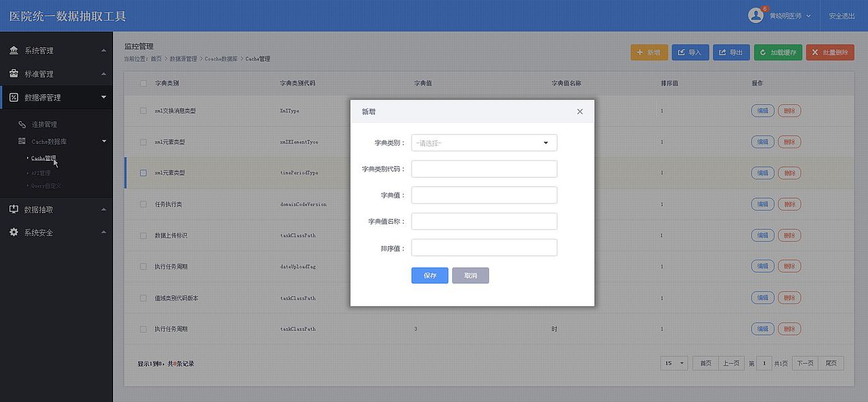868x402 pixels.
Task: Click the 取消 button in dialog
Action: (x=471, y=275)
